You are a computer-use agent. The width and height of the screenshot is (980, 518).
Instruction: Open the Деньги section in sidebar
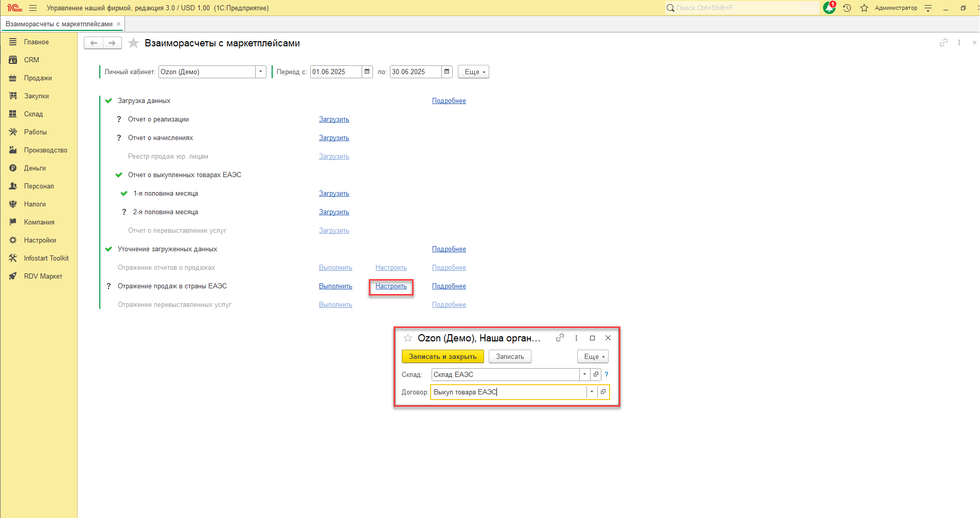click(34, 168)
